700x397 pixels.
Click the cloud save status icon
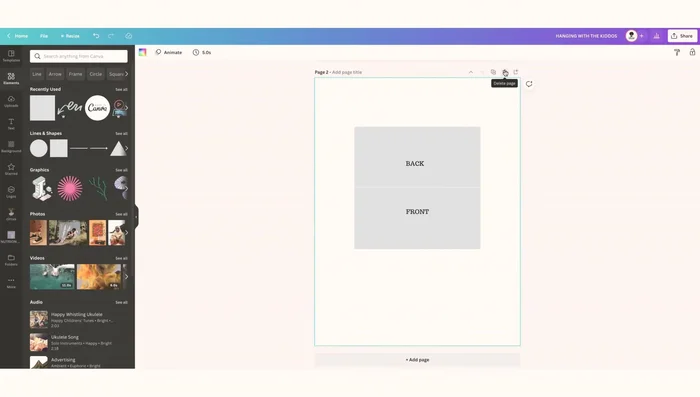(x=129, y=36)
